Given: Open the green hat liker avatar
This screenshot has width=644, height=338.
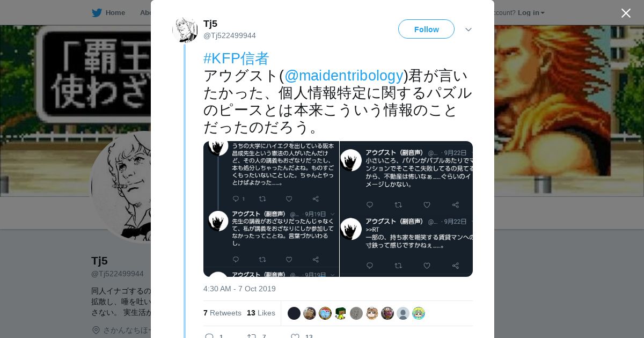Looking at the screenshot, I should (341, 313).
